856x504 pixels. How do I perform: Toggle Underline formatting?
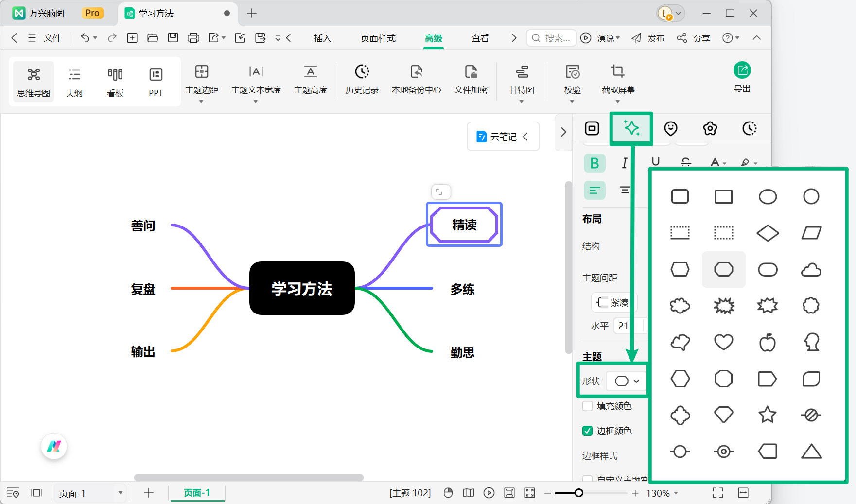point(655,162)
